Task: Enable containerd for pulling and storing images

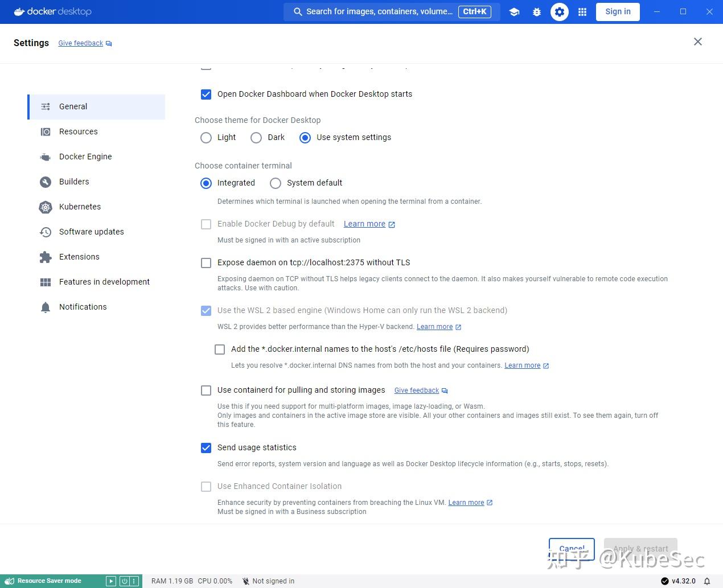Action: click(x=206, y=390)
